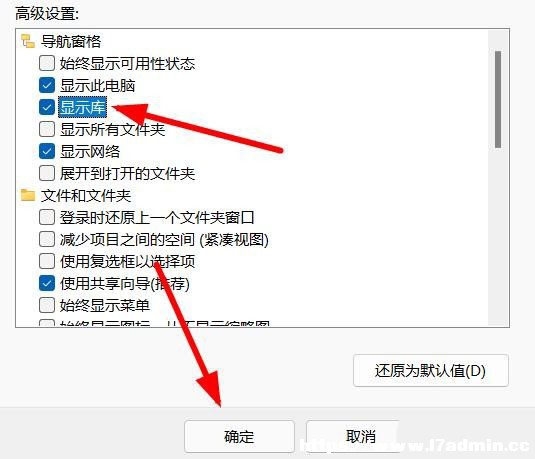
Task: Enable 始终显示可用性状态 checkbox
Action: tap(47, 63)
